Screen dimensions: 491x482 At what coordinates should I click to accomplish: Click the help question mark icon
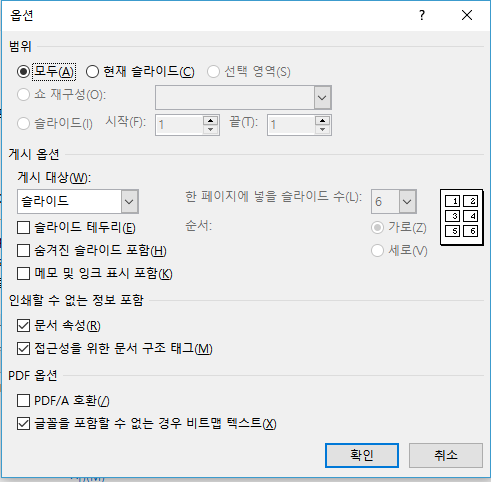422,15
